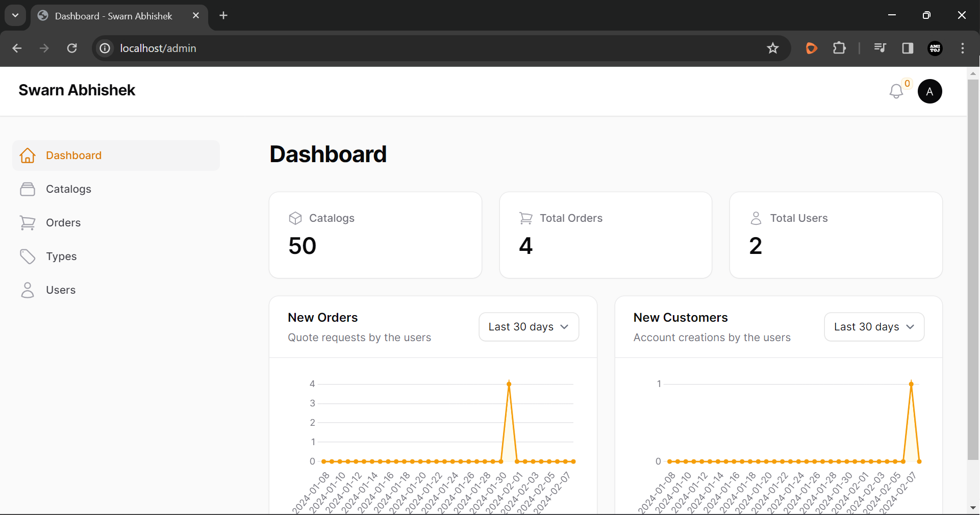980x515 pixels.
Task: Open the notifications bell icon
Action: [x=896, y=91]
